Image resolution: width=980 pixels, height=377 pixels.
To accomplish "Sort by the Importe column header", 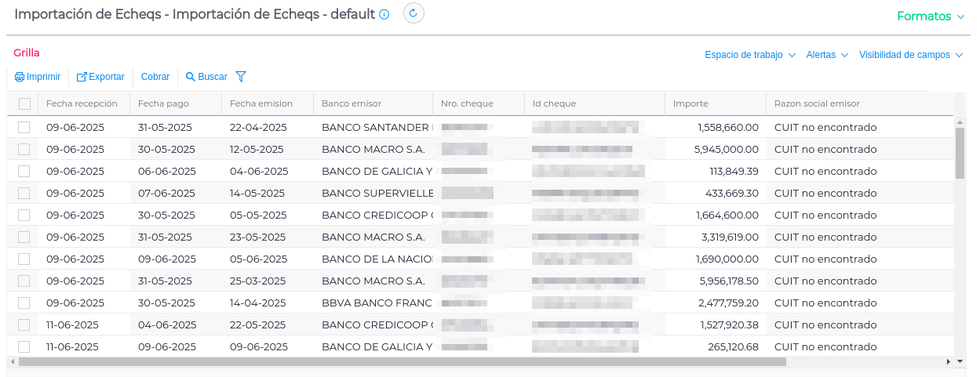I will (690, 103).
